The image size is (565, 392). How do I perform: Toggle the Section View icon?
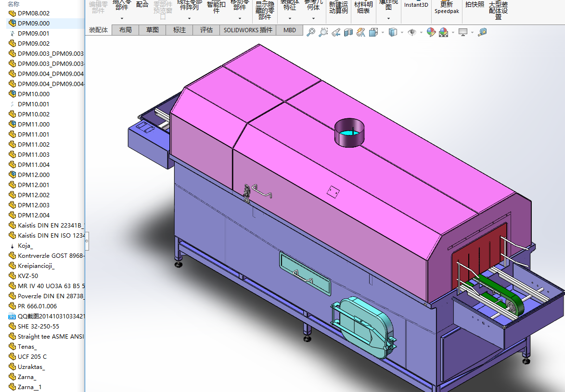tap(348, 32)
